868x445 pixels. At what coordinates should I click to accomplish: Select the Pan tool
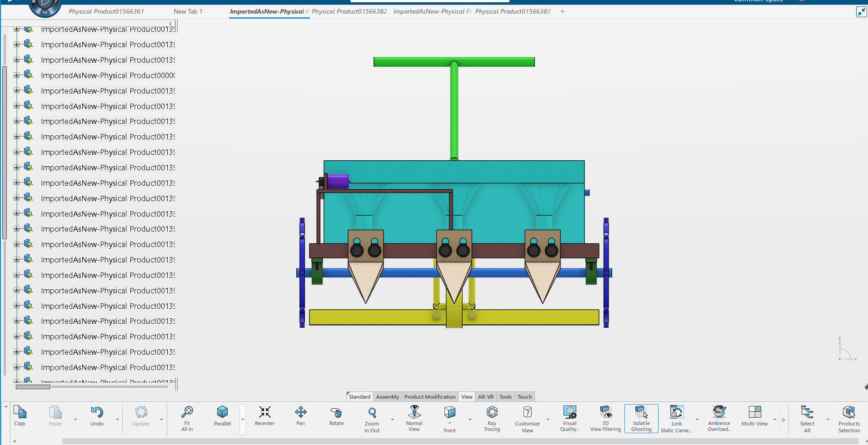[300, 412]
